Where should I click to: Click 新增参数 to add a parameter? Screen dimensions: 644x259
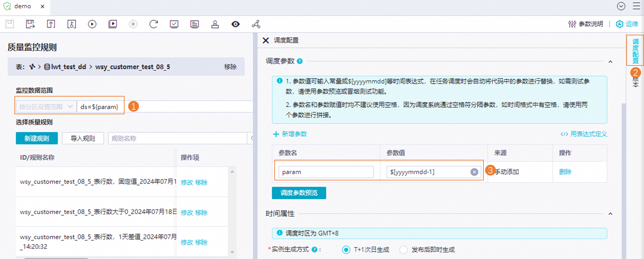pos(290,134)
